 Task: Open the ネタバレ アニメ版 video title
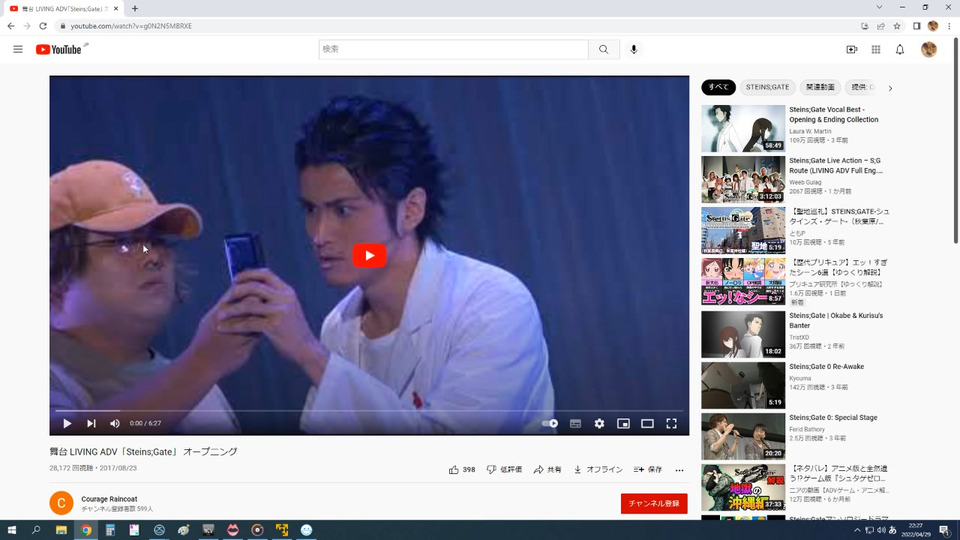click(x=838, y=473)
